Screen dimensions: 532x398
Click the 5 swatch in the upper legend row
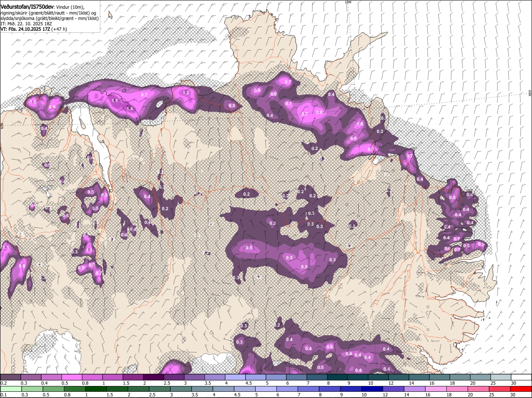(276, 377)
